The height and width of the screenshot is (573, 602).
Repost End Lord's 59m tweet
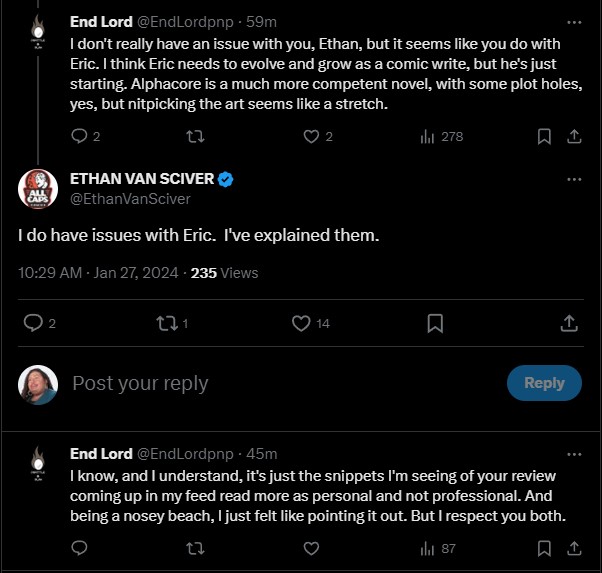click(x=195, y=136)
